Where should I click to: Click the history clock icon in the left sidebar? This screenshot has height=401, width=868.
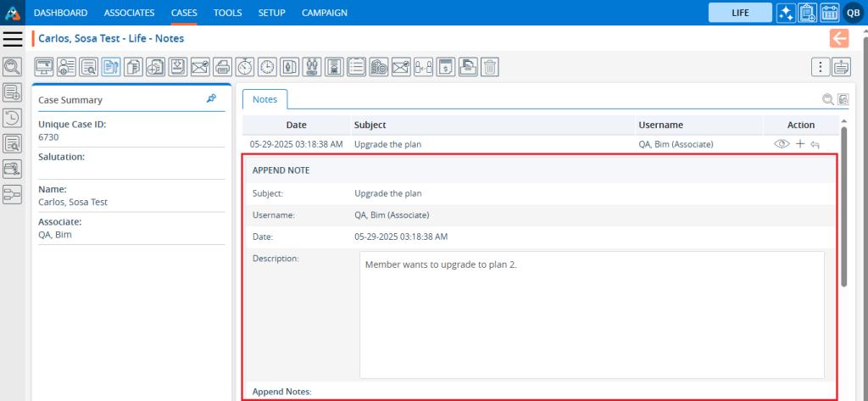pyautogui.click(x=13, y=118)
